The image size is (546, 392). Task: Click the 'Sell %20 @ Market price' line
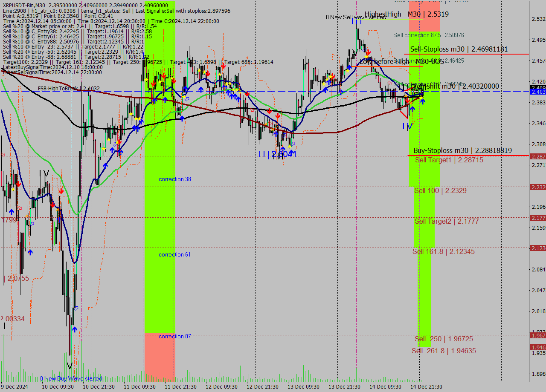coord(80,26)
